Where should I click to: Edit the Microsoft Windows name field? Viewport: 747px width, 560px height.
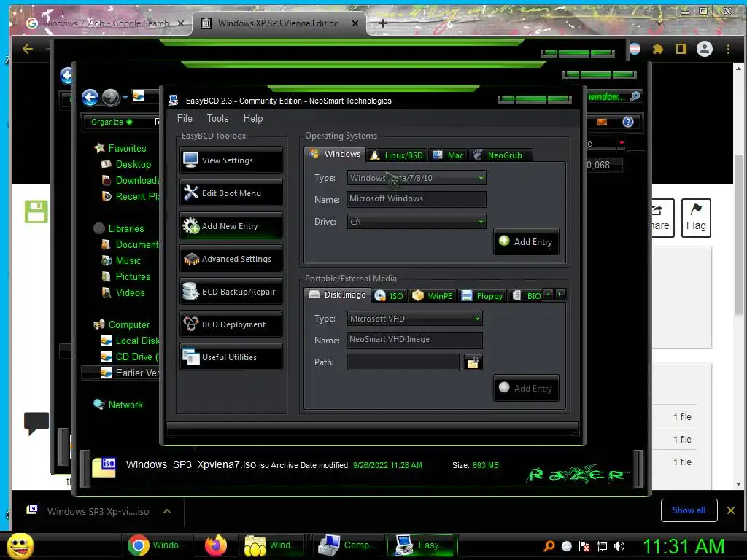pyautogui.click(x=417, y=199)
